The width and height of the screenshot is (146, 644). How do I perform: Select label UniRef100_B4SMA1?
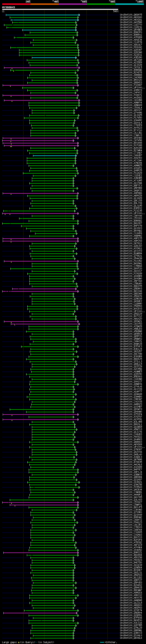(x=131, y=263)
